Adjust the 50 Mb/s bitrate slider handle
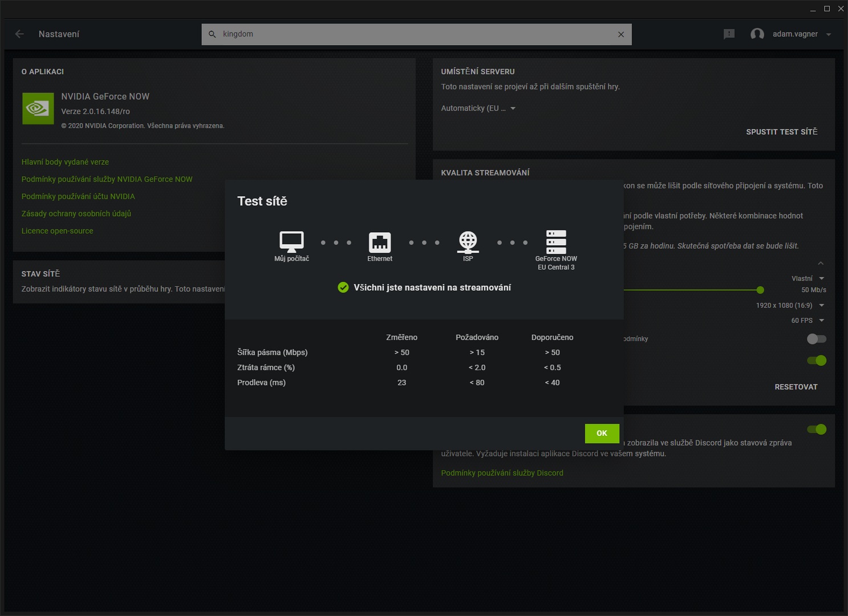This screenshot has height=616, width=848. [760, 290]
